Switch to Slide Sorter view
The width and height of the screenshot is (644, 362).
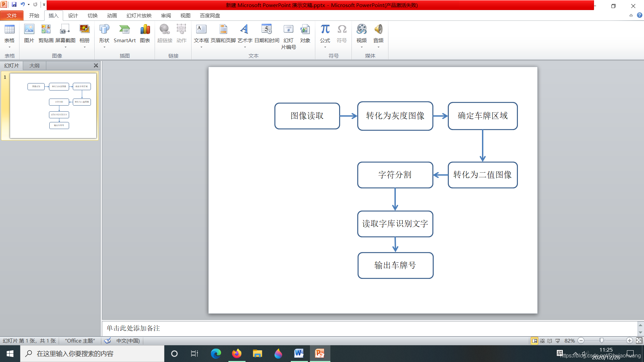542,341
